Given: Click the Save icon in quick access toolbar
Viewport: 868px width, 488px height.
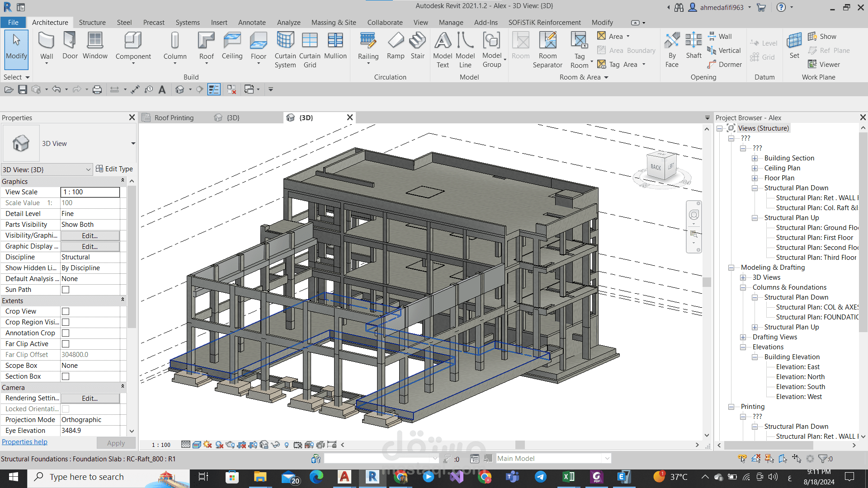Looking at the screenshot, I should (x=23, y=89).
